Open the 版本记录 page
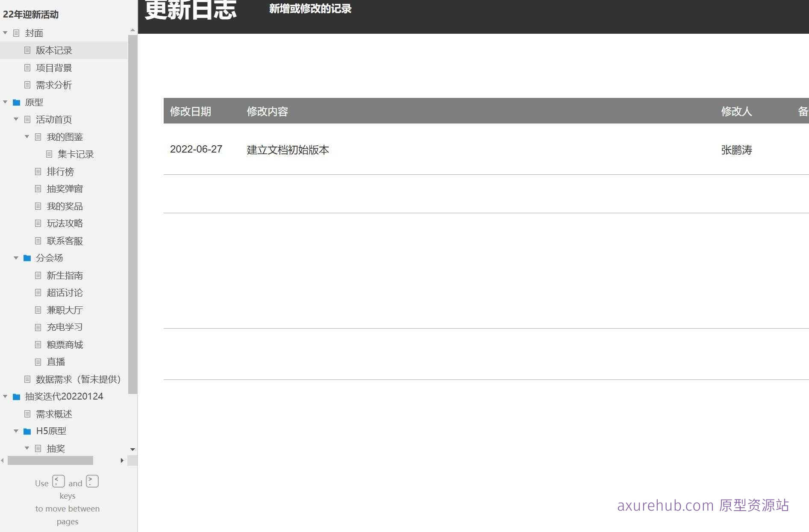Image resolution: width=809 pixels, height=532 pixels. coord(54,50)
